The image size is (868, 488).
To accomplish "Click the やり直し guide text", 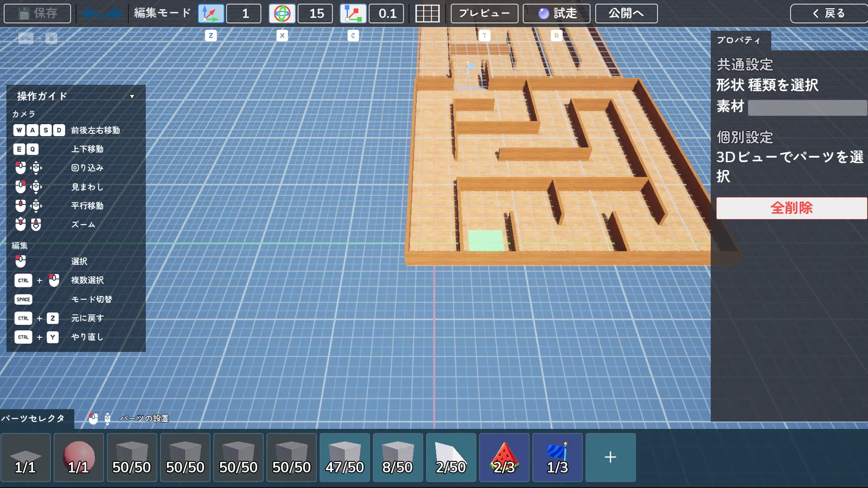I will coord(87,337).
